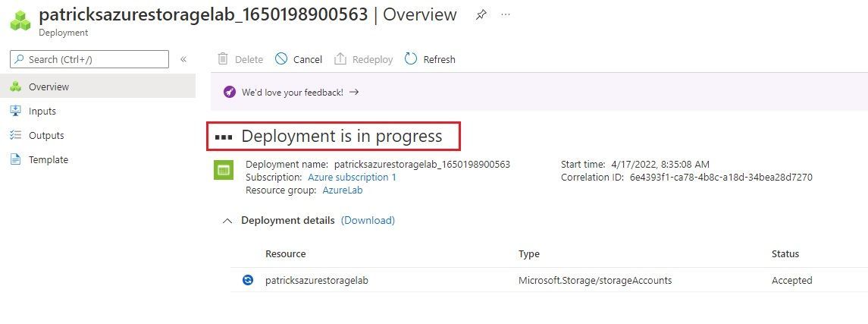Click the Cancel toolbar icon

[x=281, y=58]
